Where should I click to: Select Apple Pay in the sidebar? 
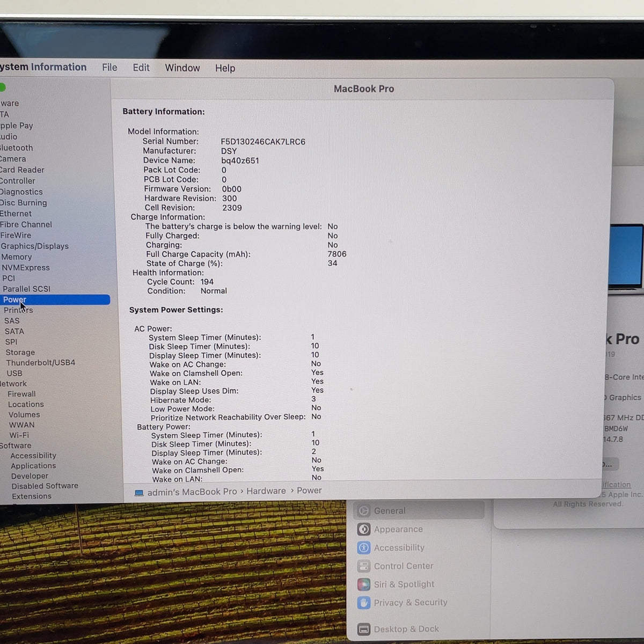[x=17, y=126]
